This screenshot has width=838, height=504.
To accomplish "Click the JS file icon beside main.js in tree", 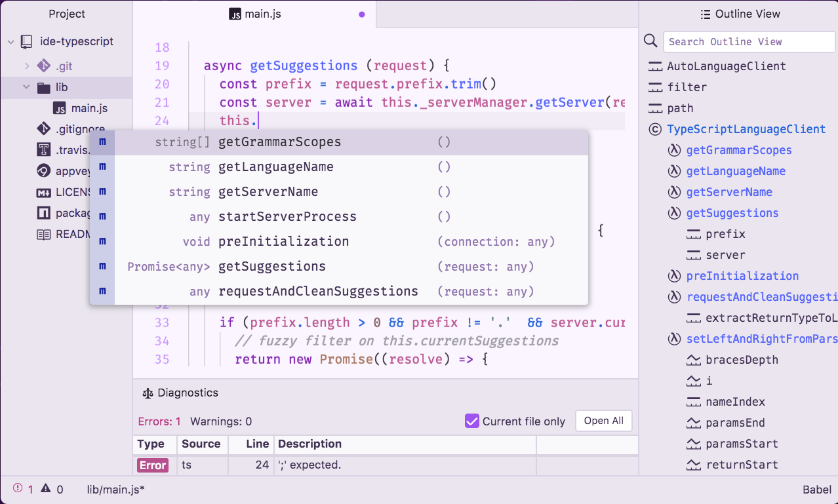I will pyautogui.click(x=60, y=108).
